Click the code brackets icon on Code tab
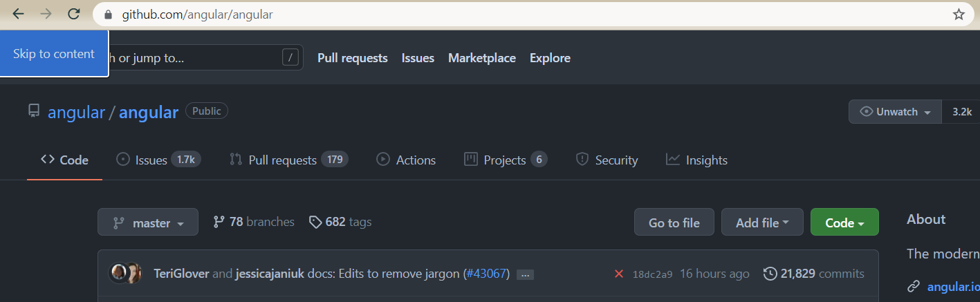Screen dimensions: 980x302 [x=48, y=160]
